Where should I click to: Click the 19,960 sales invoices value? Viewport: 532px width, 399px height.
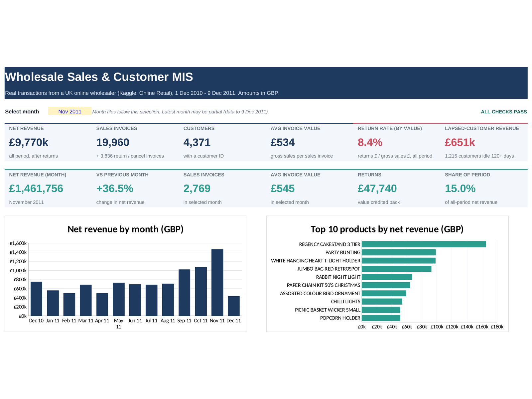click(x=113, y=142)
